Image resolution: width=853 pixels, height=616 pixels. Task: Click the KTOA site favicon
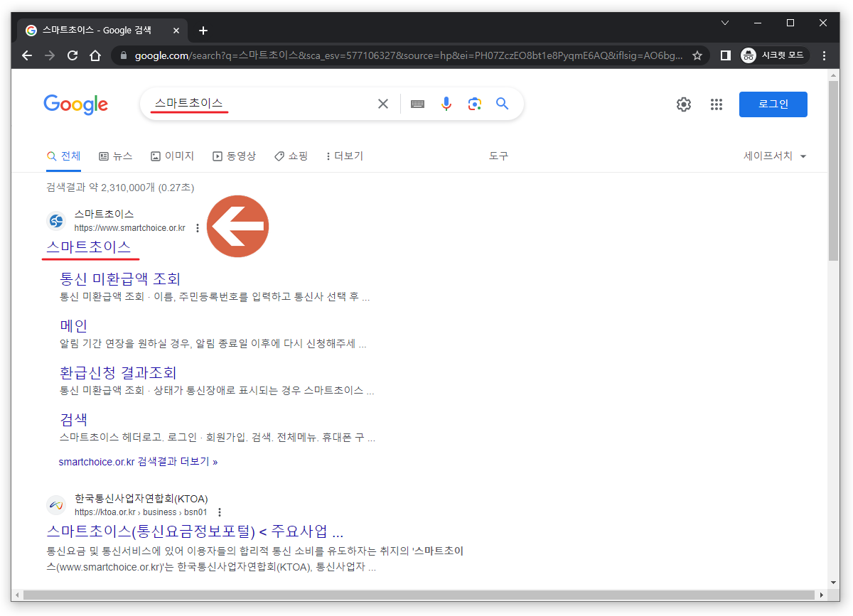coord(56,505)
